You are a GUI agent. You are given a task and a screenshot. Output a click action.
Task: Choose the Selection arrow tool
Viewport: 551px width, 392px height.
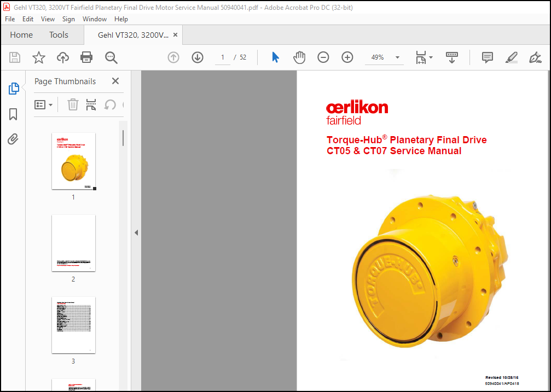coord(276,57)
